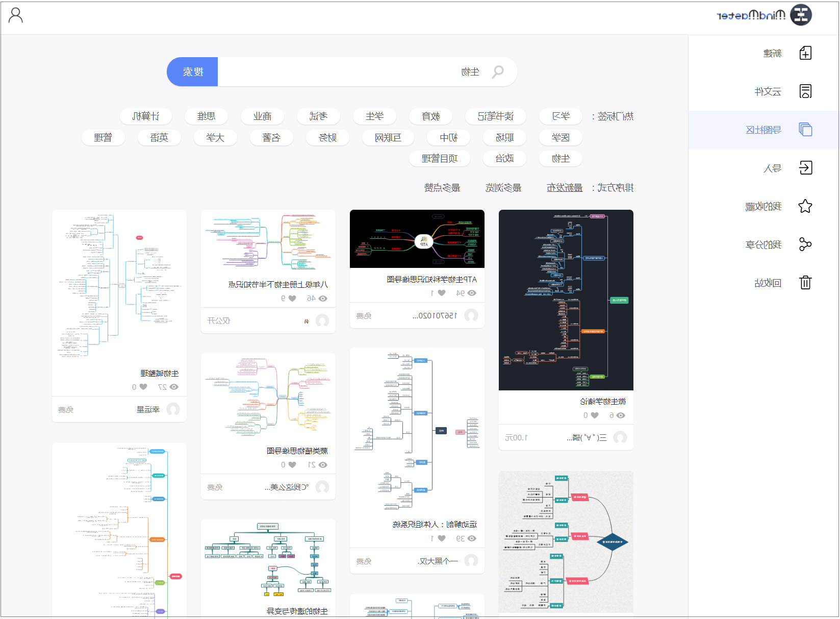Select the 管理 hot tag
840x619 pixels.
coord(103,138)
